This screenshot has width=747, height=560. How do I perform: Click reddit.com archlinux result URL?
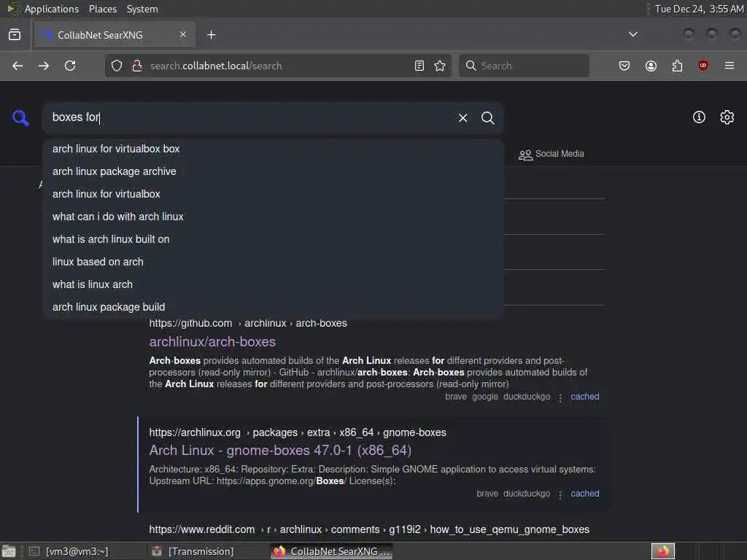point(369,529)
